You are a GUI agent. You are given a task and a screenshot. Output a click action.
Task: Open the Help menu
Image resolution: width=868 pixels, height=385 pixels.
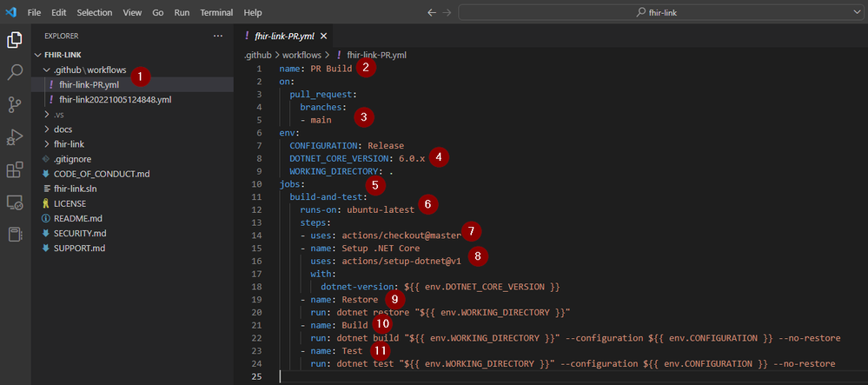click(x=253, y=12)
